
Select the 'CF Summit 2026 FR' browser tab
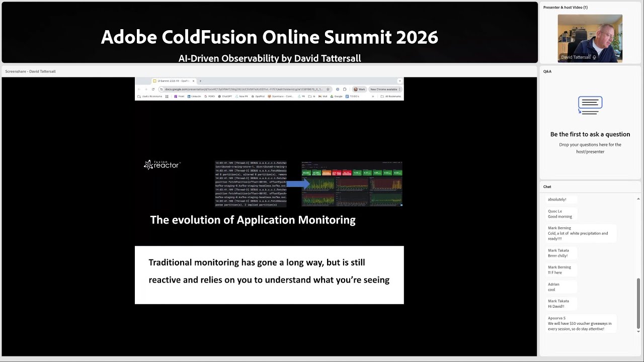(173, 81)
